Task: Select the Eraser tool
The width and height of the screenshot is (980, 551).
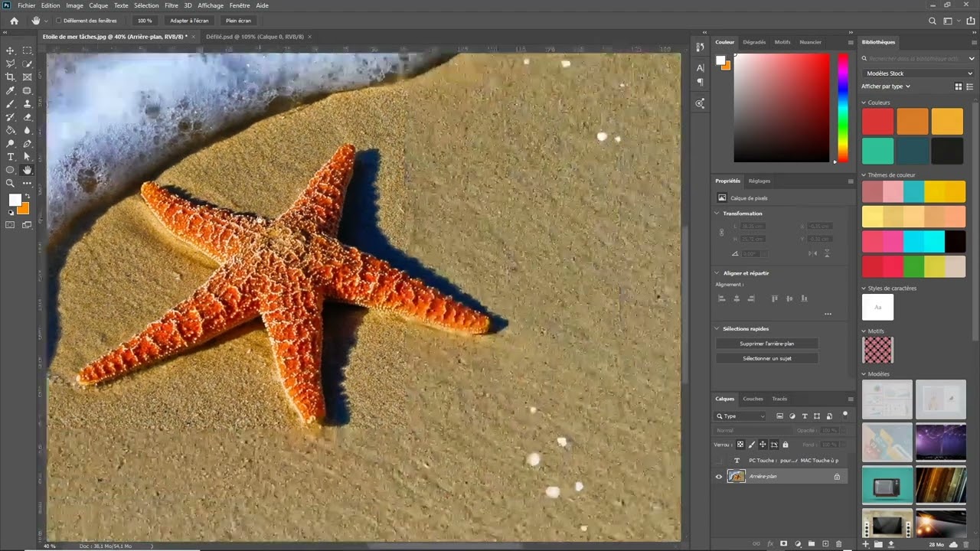Action: coord(28,117)
